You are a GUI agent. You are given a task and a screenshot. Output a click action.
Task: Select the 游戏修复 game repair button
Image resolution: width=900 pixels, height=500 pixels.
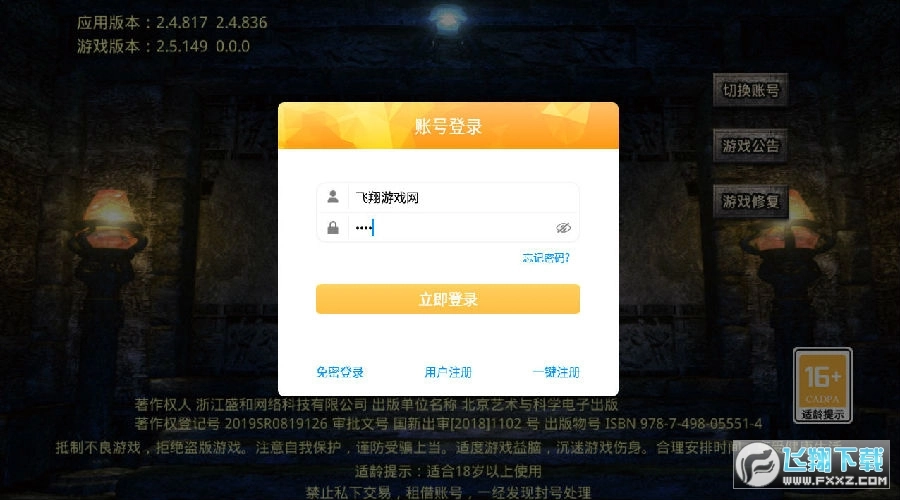click(751, 201)
